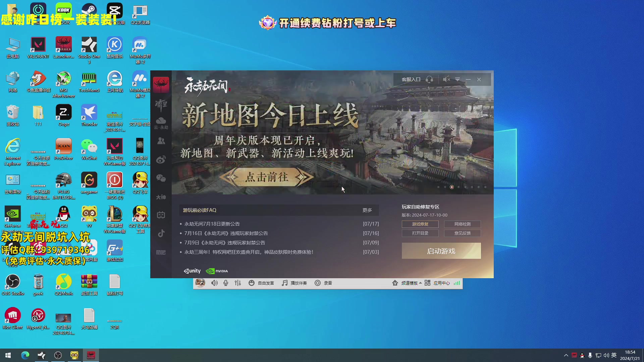The width and height of the screenshot is (644, 362).
Task: Switch to the Naraka launcher taskbar button
Action: (x=91, y=355)
